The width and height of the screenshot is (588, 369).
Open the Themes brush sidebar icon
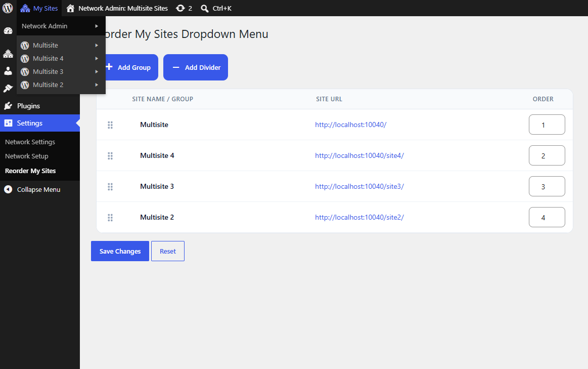click(8, 88)
